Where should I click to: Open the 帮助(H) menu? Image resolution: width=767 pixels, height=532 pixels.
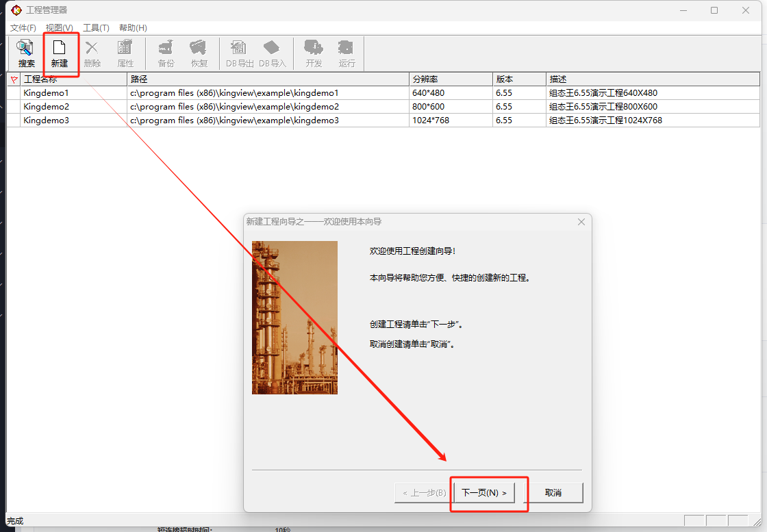click(x=133, y=28)
